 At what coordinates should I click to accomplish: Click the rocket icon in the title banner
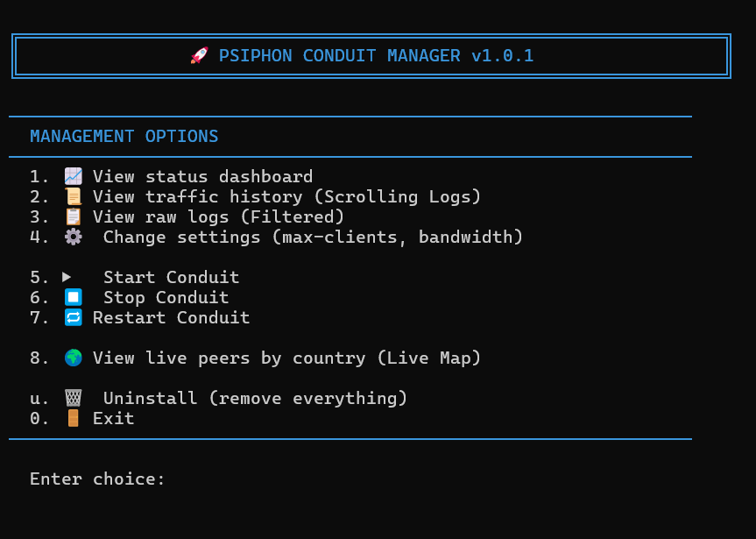coord(200,55)
